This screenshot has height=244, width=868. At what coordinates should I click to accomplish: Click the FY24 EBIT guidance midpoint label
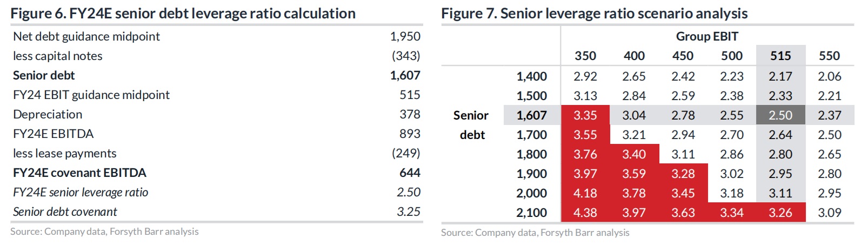point(91,95)
